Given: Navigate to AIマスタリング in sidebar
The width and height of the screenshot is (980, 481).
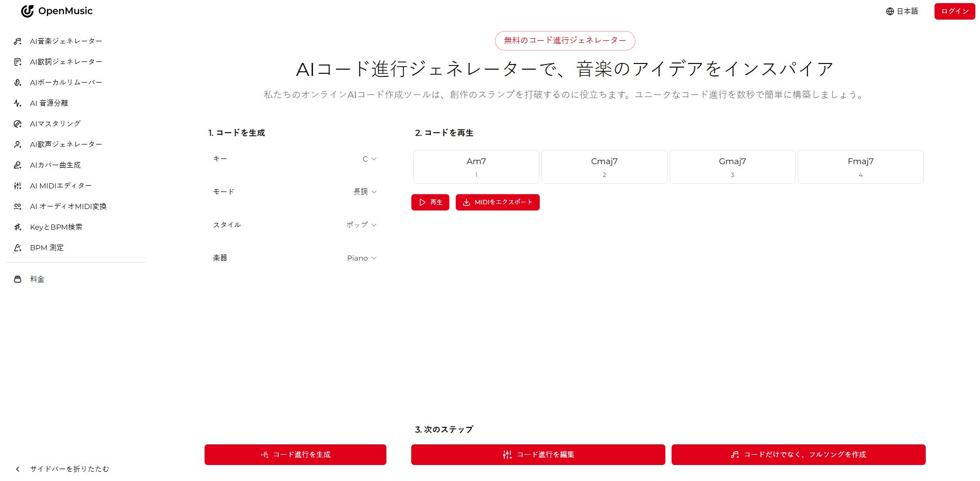Looking at the screenshot, I should (55, 124).
